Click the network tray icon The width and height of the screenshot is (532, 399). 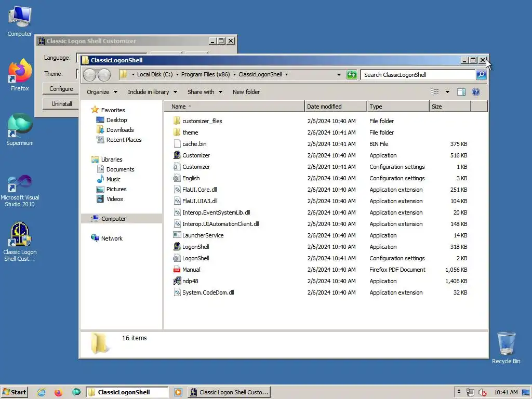pyautogui.click(x=470, y=393)
